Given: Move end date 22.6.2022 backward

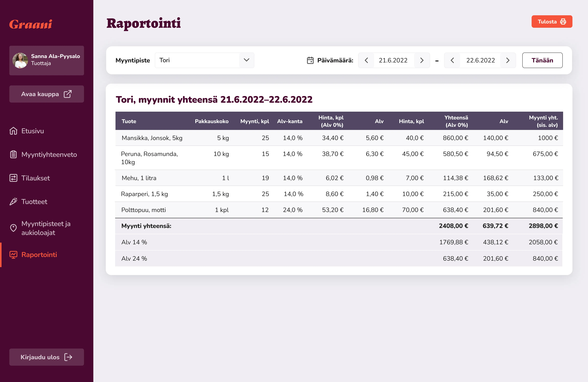Looking at the screenshot, I should pos(452,60).
